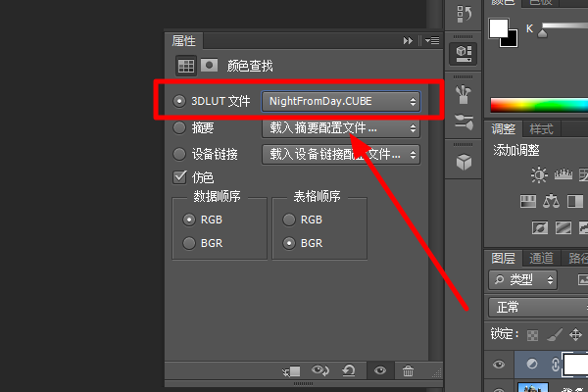
Task: Reset adjustment to defaults icon
Action: click(349, 371)
